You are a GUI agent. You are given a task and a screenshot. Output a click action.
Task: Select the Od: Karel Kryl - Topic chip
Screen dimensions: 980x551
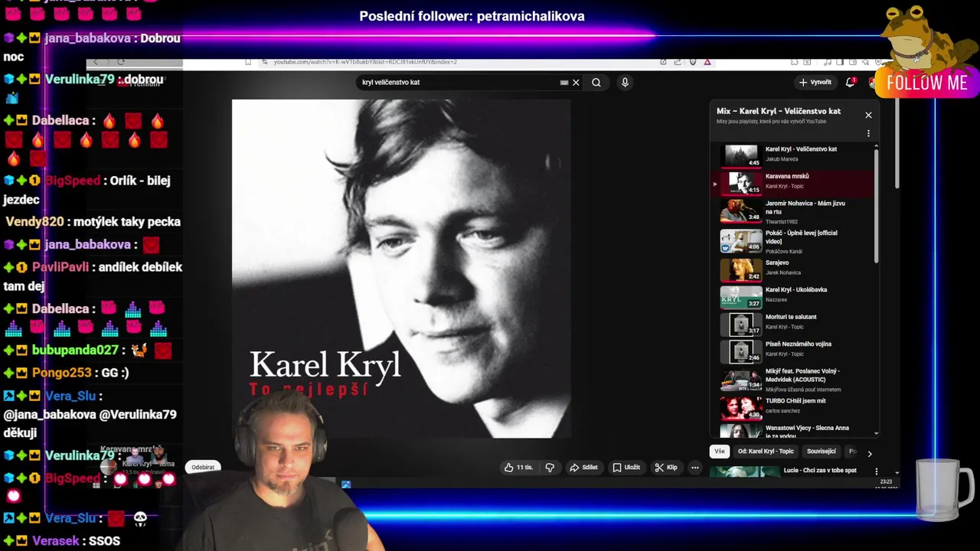click(x=766, y=452)
